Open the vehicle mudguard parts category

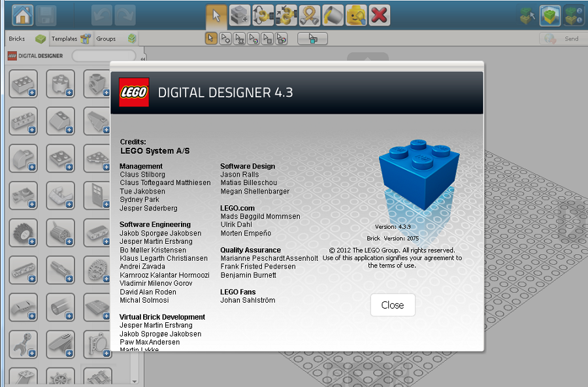[24, 307]
